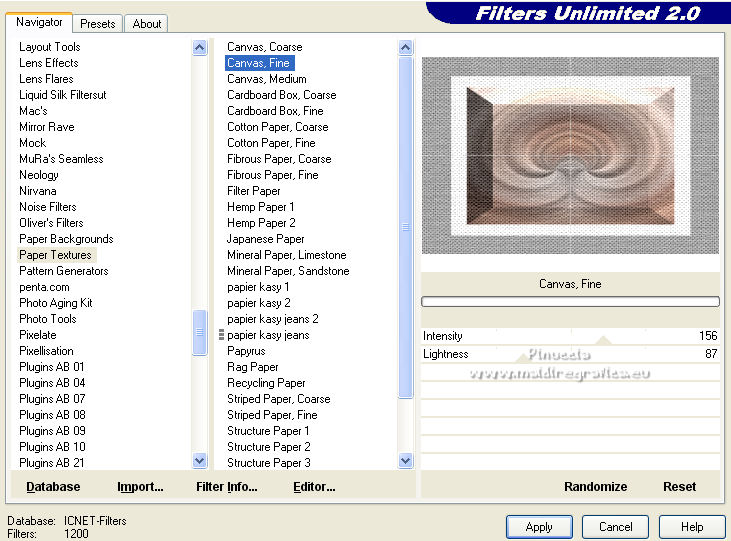Click the progress bar under Canvas, Fine
The height and width of the screenshot is (541, 731).
click(570, 302)
